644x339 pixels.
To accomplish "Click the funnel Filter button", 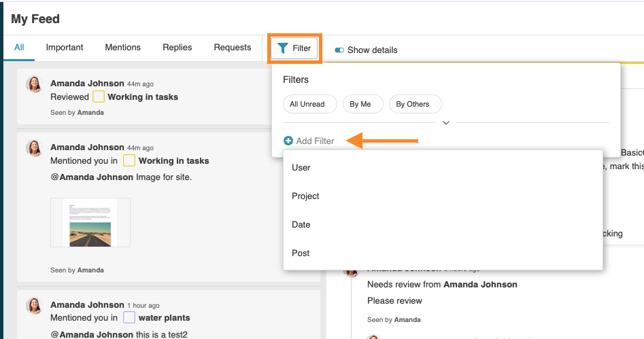I will point(294,49).
